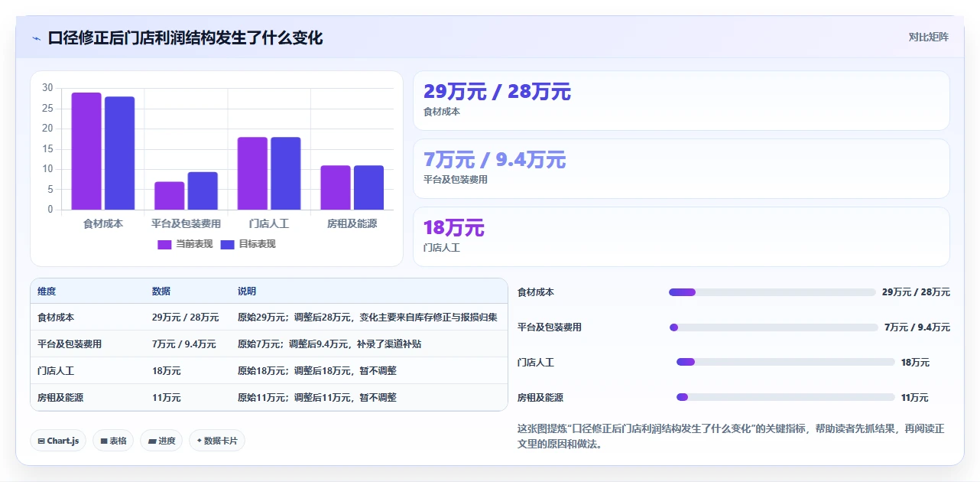Viewport: 980px width, 482px height.
Task: Select the 食材成本 cell in the table
Action: pos(56,317)
